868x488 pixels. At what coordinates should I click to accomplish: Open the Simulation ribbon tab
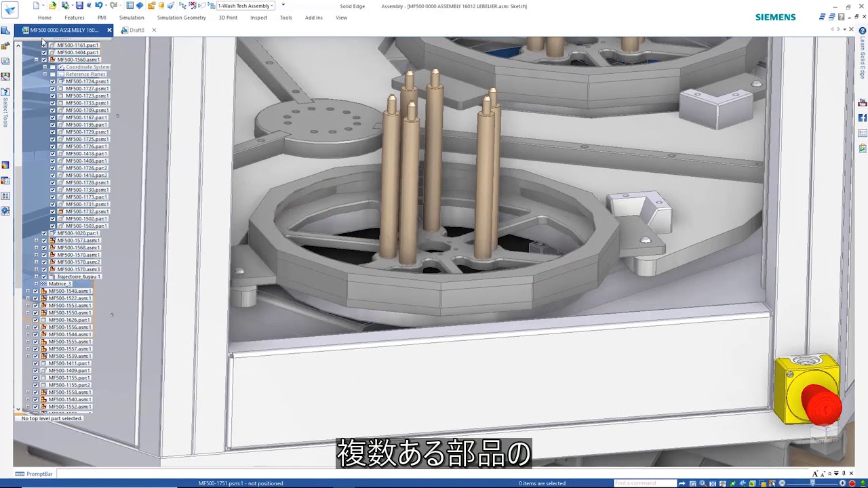(132, 18)
